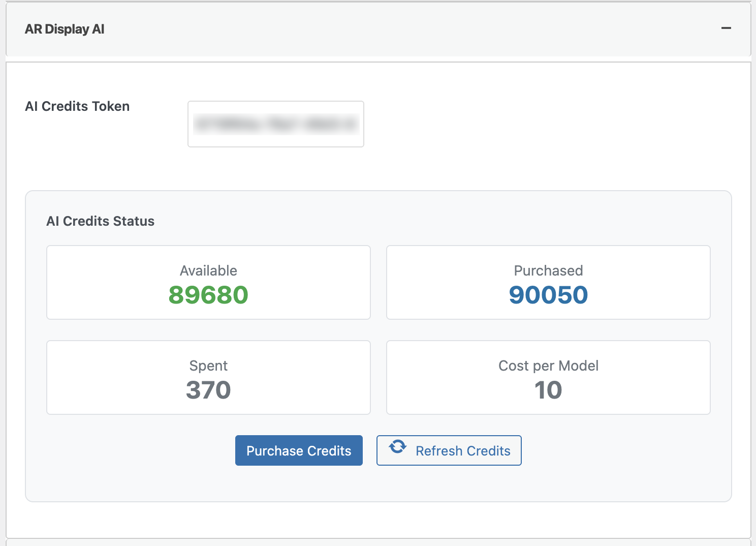This screenshot has width=756, height=546.
Task: Click the AI Credits Token input field
Action: pyautogui.click(x=276, y=124)
